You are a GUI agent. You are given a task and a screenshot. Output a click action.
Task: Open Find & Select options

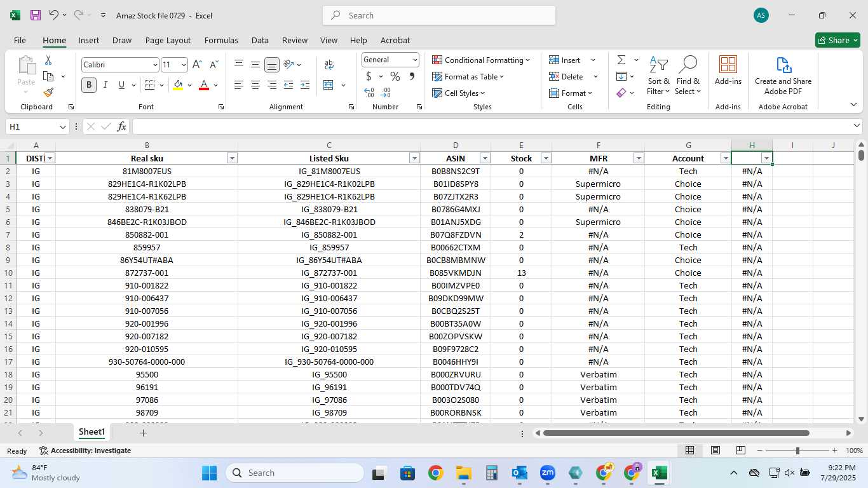tap(688, 76)
